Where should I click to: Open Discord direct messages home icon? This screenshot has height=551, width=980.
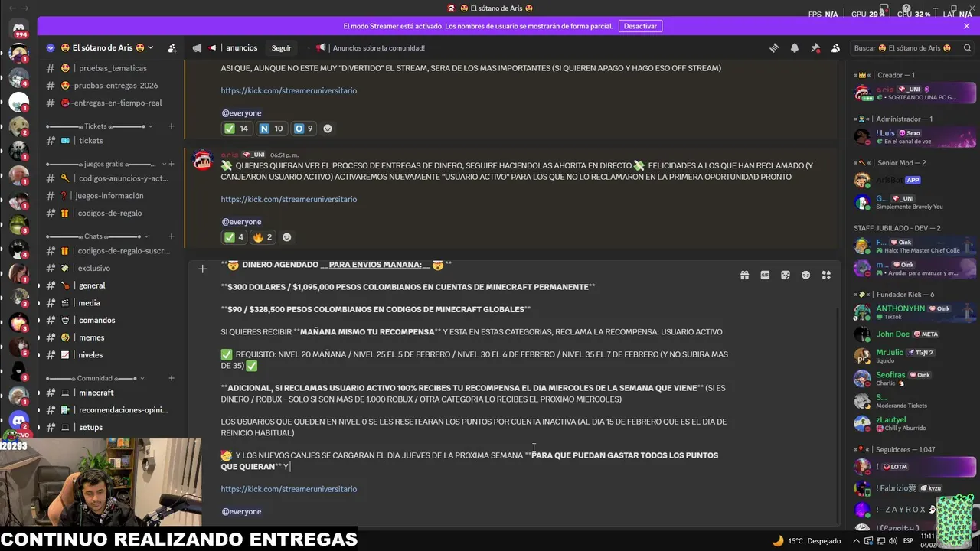point(19,31)
